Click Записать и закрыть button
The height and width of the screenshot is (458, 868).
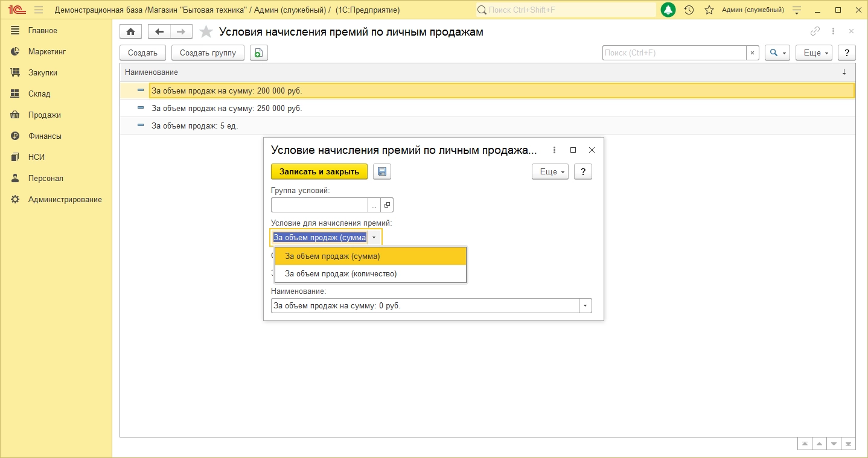319,172
